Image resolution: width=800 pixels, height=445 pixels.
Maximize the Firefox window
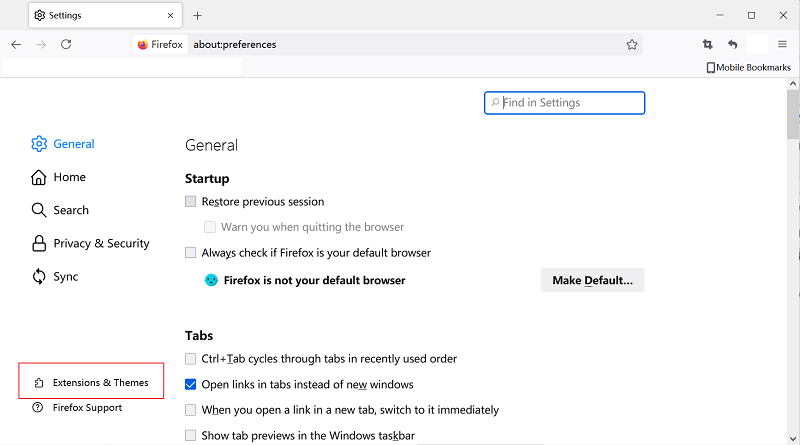click(751, 15)
